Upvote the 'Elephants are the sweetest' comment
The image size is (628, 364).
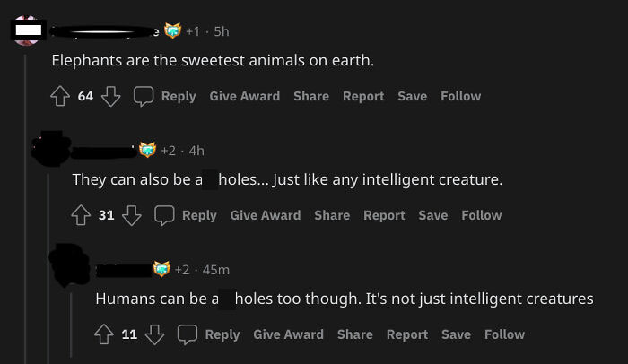pyautogui.click(x=61, y=96)
